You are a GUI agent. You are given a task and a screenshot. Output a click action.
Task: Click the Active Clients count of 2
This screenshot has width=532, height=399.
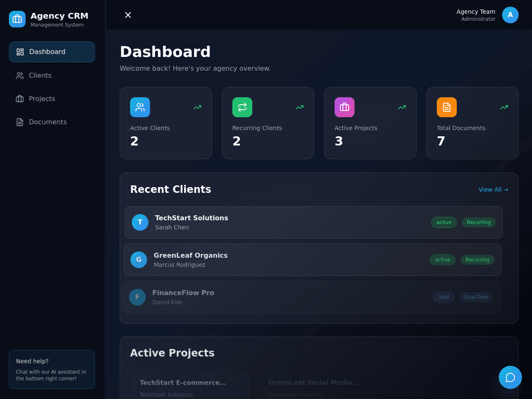point(134,141)
